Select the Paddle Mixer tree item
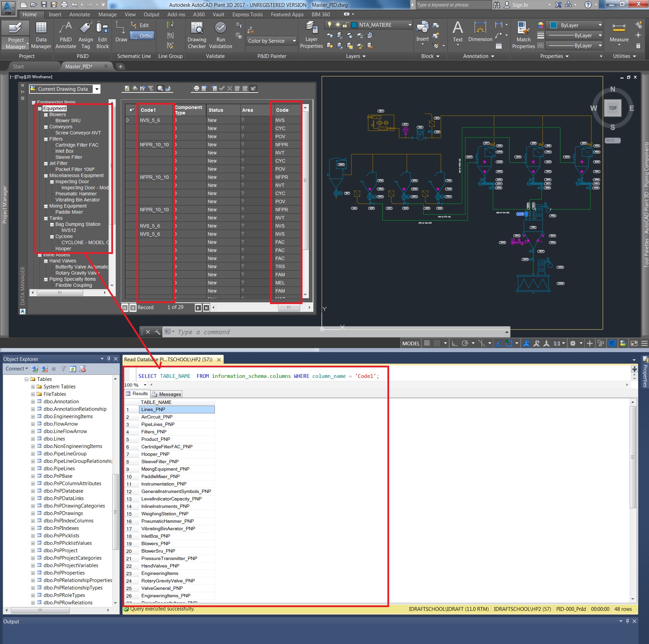Screen dimensions: 649x644 coord(69,212)
